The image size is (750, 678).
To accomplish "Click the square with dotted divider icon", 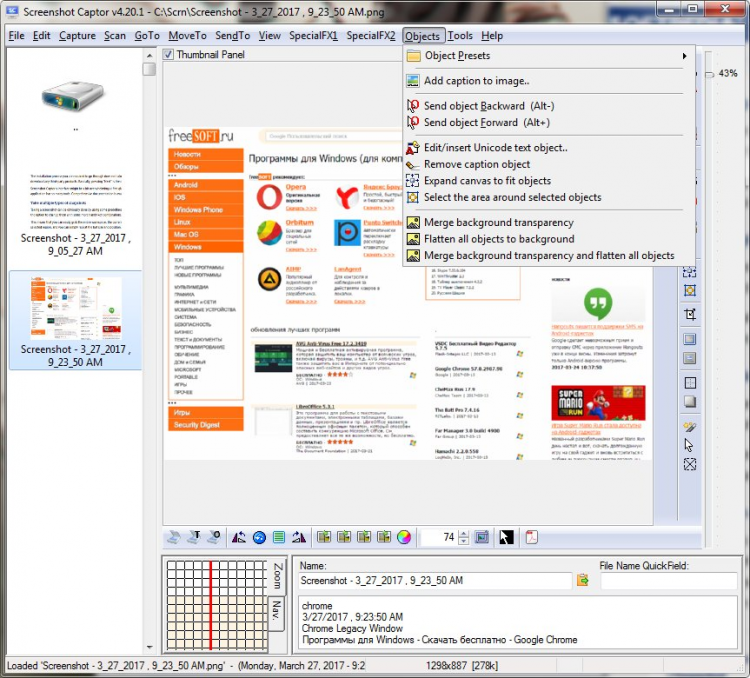I will click(x=689, y=383).
